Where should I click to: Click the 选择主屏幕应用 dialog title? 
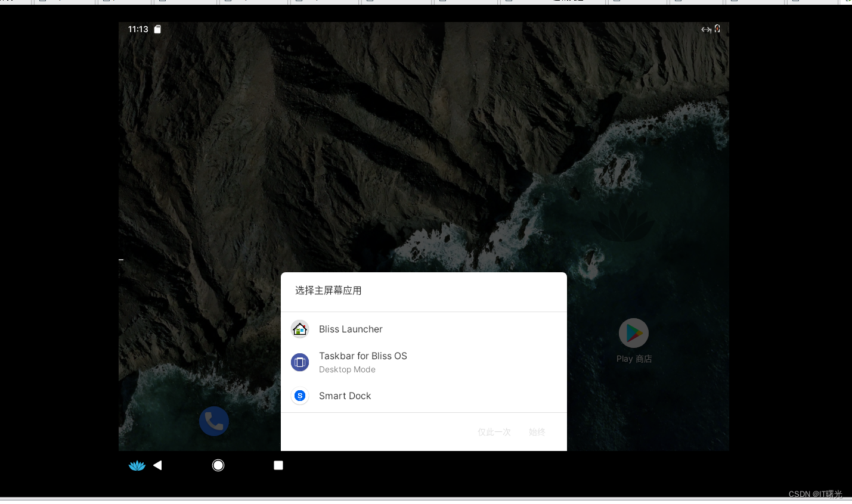[x=329, y=291]
